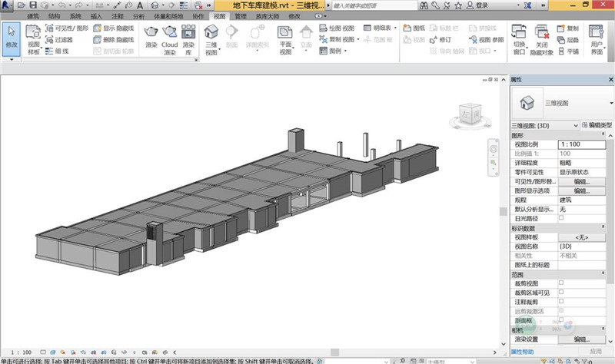Click the 视图比例 1:100 input field
Image resolution: width=615 pixels, height=364 pixels.
580,144
